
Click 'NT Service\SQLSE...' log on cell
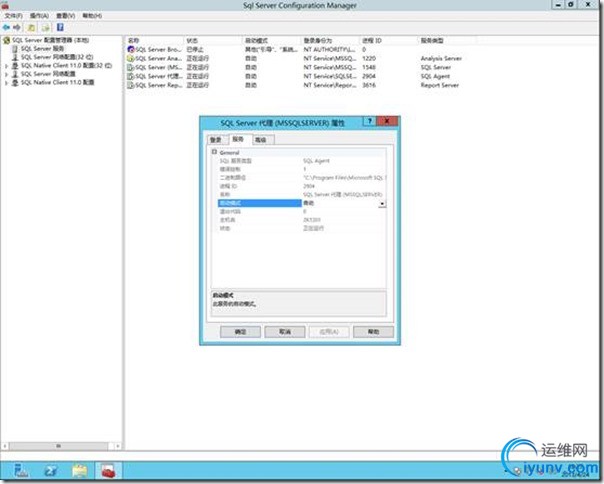329,76
